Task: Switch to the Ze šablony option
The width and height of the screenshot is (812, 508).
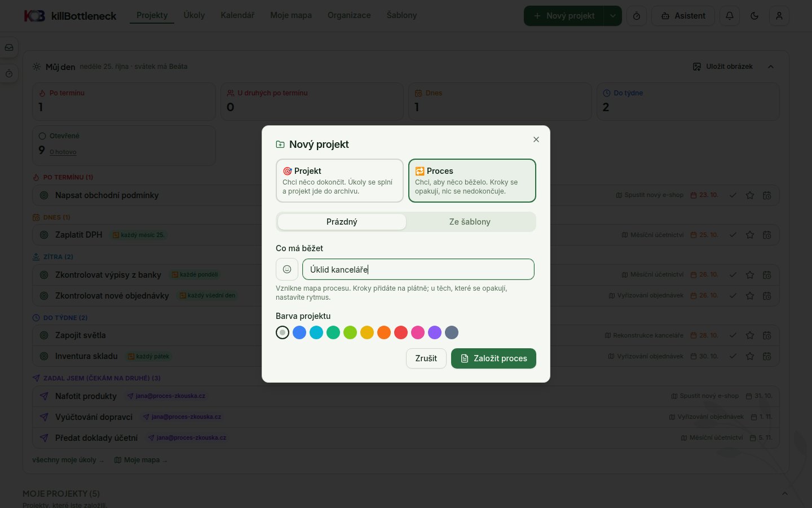Action: coord(470,222)
